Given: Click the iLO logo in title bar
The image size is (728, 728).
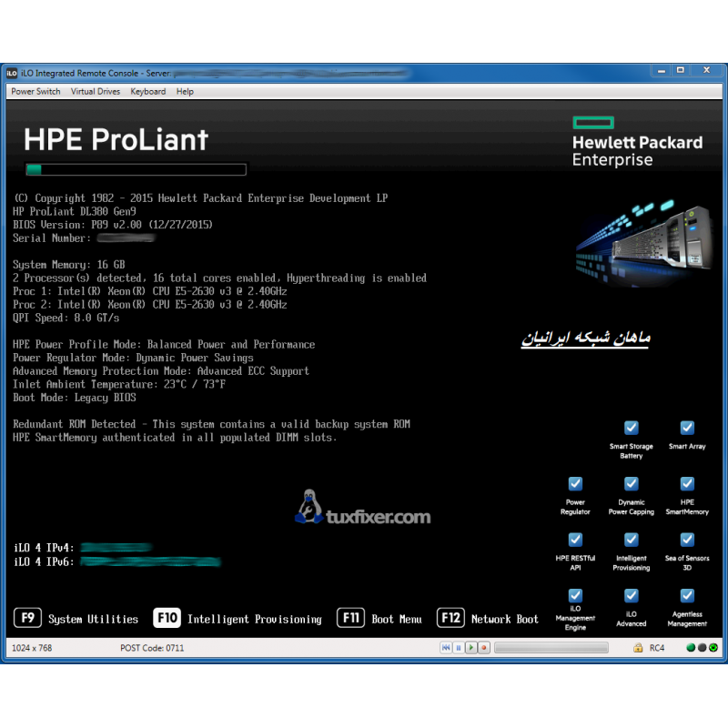Looking at the screenshot, I should pyautogui.click(x=12, y=73).
